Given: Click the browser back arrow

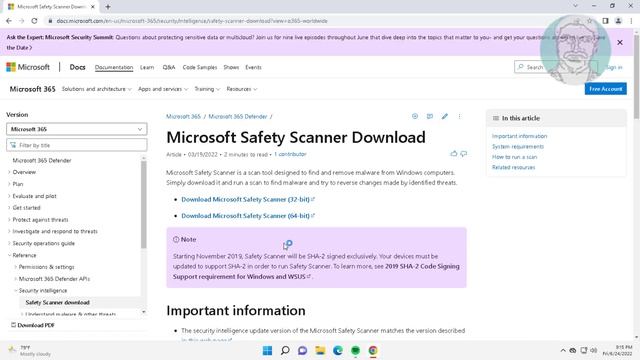Looking at the screenshot, I should [9, 21].
